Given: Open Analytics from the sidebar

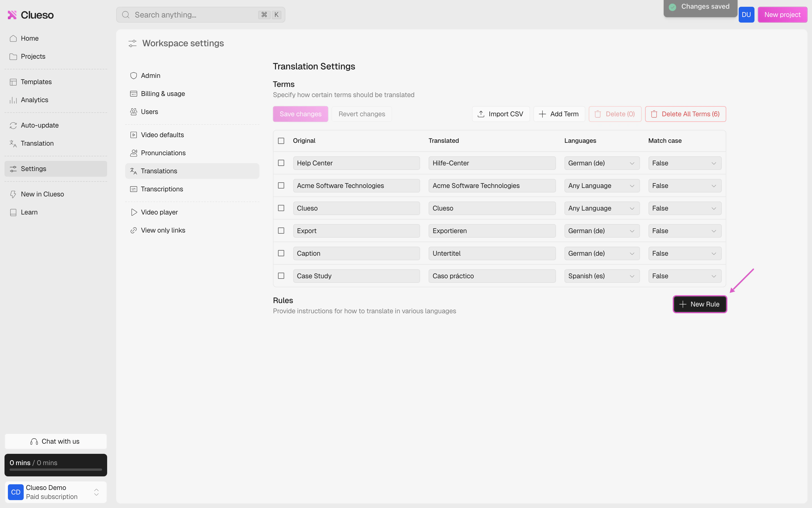Looking at the screenshot, I should (56, 100).
